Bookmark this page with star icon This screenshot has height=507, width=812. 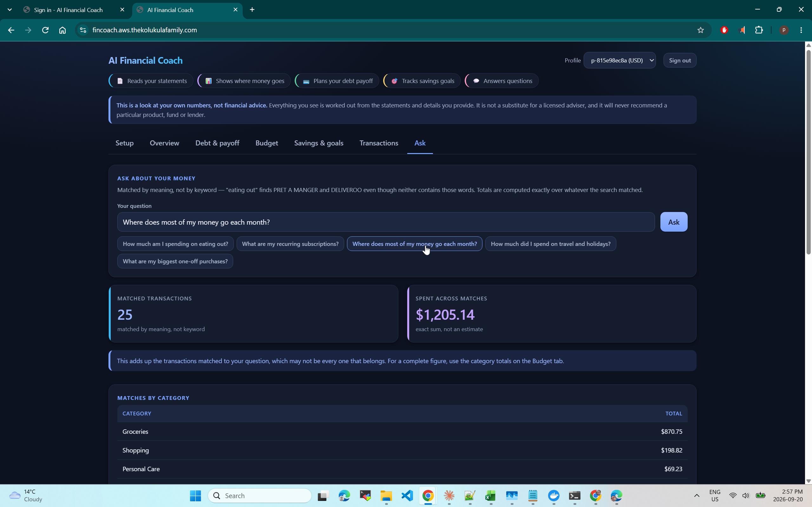[701, 30]
